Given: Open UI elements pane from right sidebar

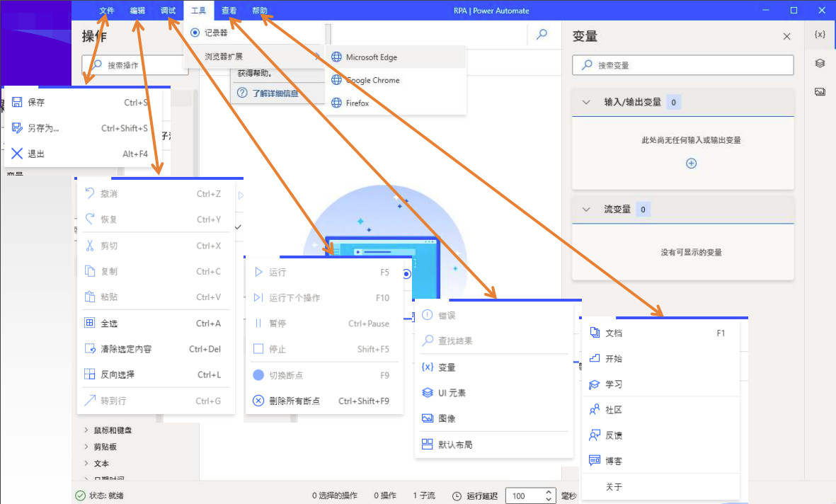Looking at the screenshot, I should (x=820, y=63).
